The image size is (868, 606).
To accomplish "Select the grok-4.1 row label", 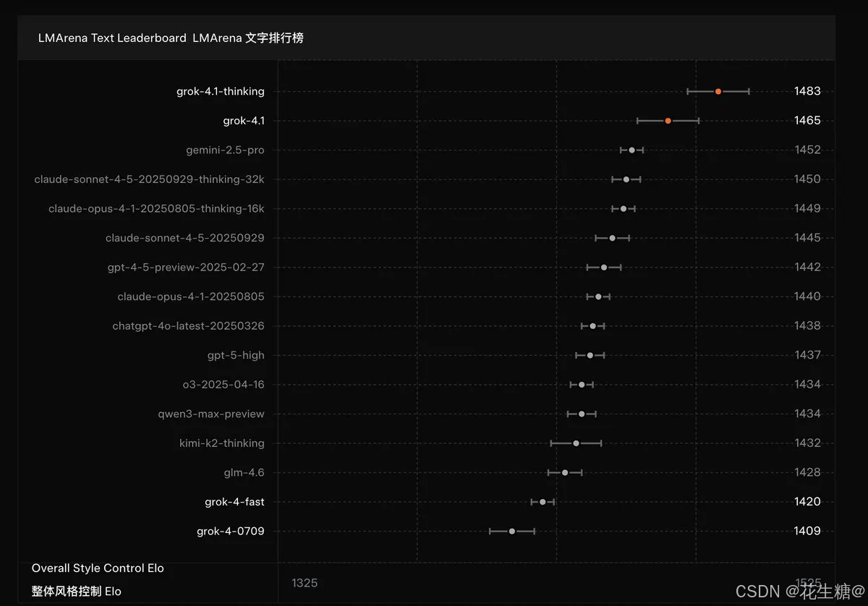I will [244, 121].
